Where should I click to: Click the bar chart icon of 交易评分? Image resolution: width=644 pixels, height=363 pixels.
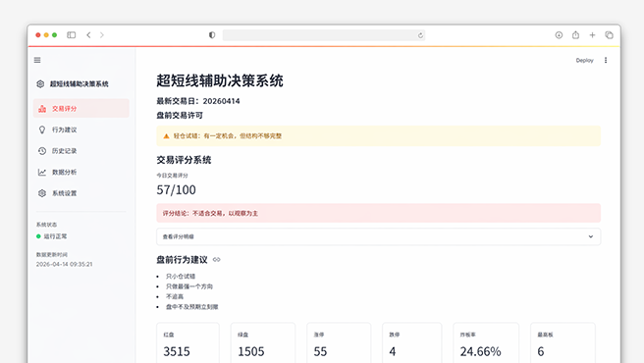(42, 108)
